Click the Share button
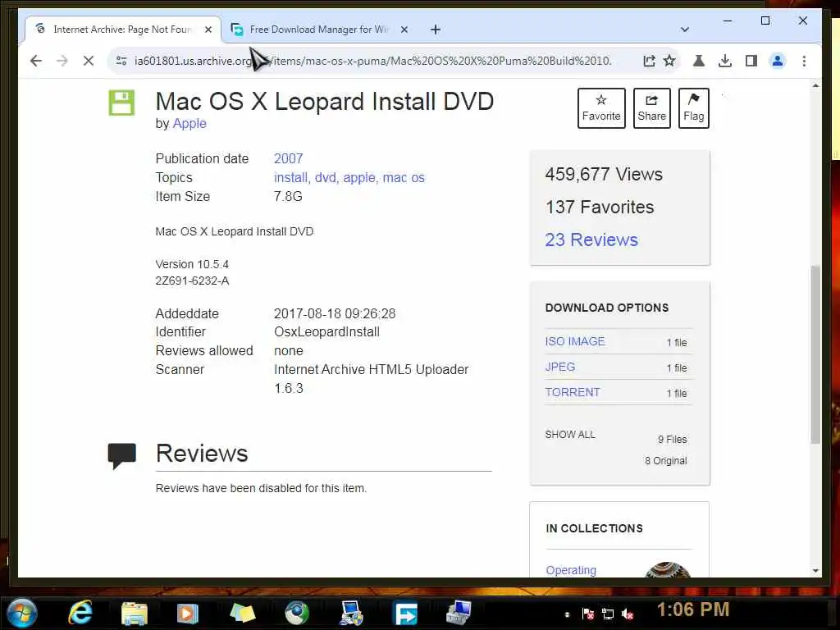 point(651,108)
